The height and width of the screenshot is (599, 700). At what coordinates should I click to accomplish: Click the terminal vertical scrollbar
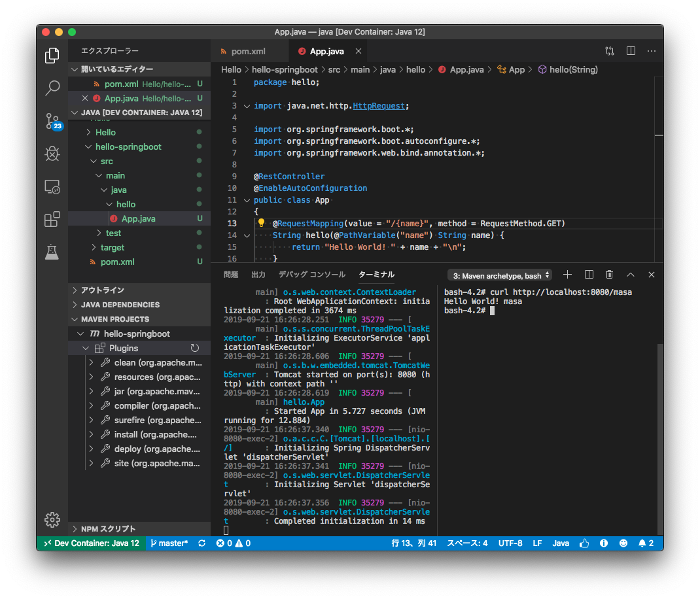coord(660,439)
